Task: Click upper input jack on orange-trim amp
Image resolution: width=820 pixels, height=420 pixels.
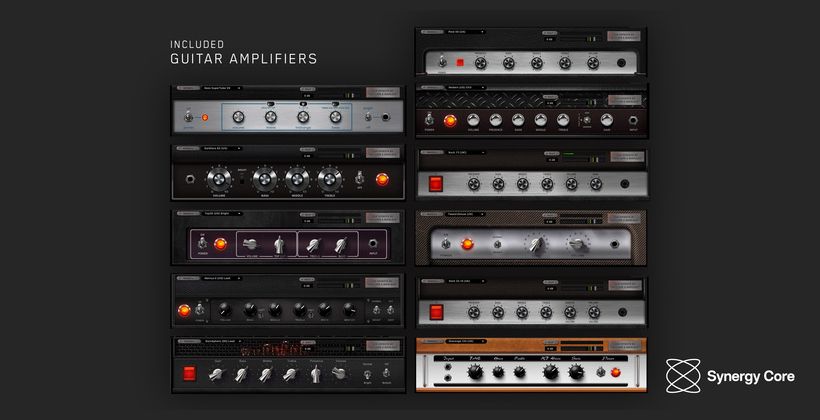Action: coord(447,368)
